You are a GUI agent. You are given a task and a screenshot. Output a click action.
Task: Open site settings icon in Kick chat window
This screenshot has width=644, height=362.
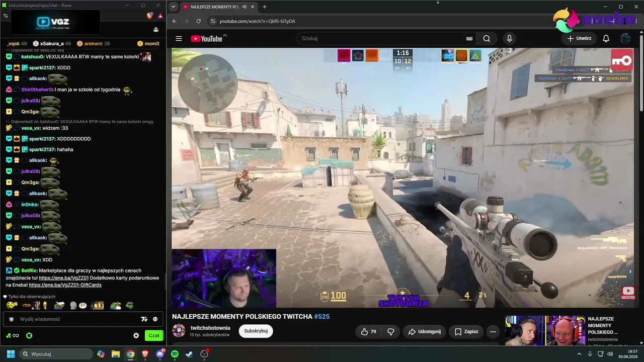(6, 16)
